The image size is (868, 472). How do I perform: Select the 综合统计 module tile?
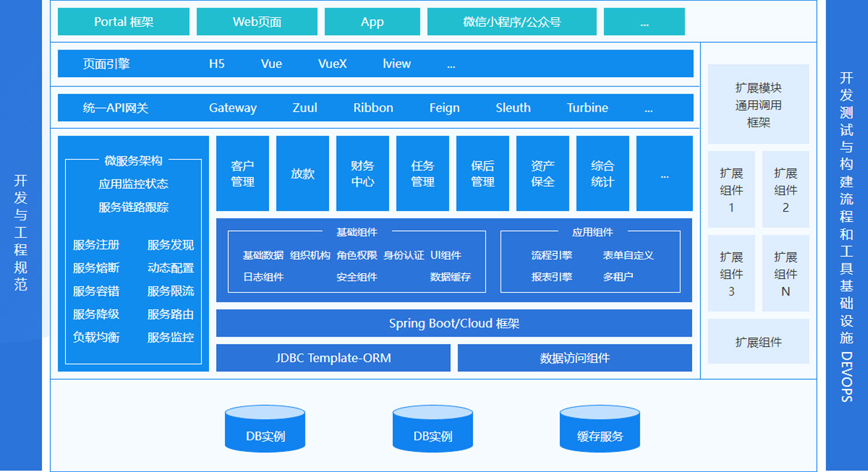point(602,173)
